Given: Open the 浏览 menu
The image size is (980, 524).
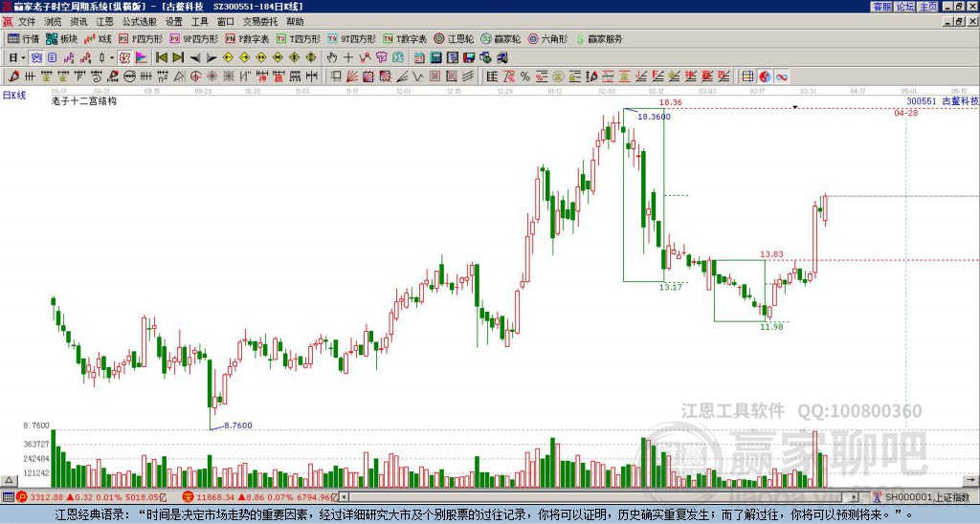Looking at the screenshot, I should pos(54,22).
